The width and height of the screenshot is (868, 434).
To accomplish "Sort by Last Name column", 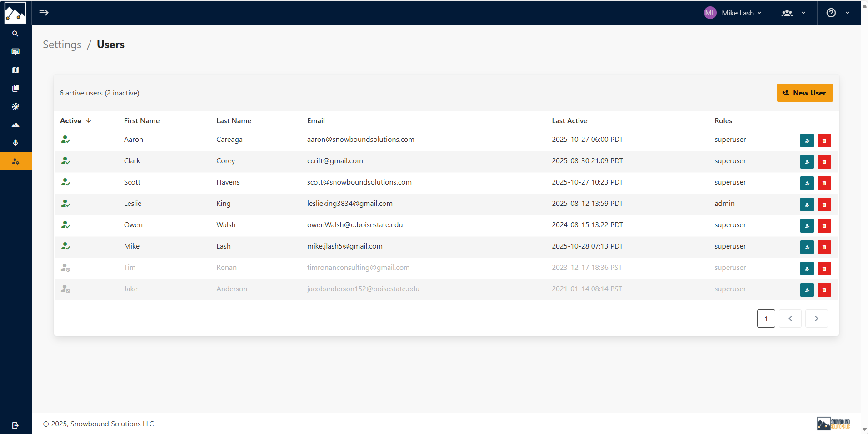I will coord(234,120).
